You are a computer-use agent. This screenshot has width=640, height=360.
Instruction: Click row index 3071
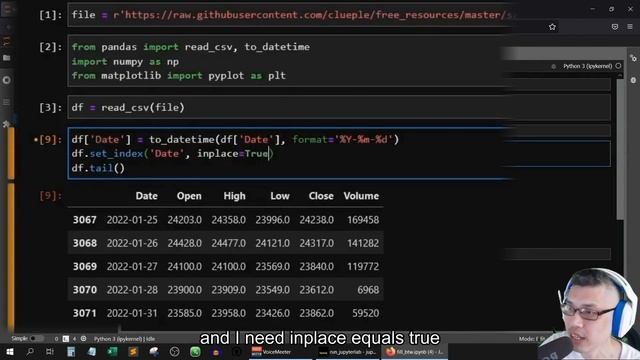click(x=85, y=313)
